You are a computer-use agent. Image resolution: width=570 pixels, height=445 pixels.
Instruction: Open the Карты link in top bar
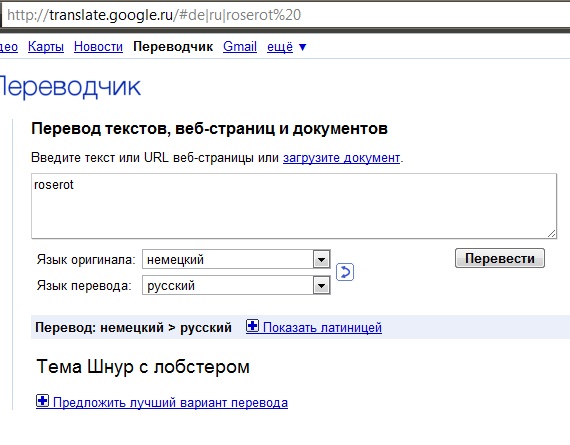tap(46, 47)
